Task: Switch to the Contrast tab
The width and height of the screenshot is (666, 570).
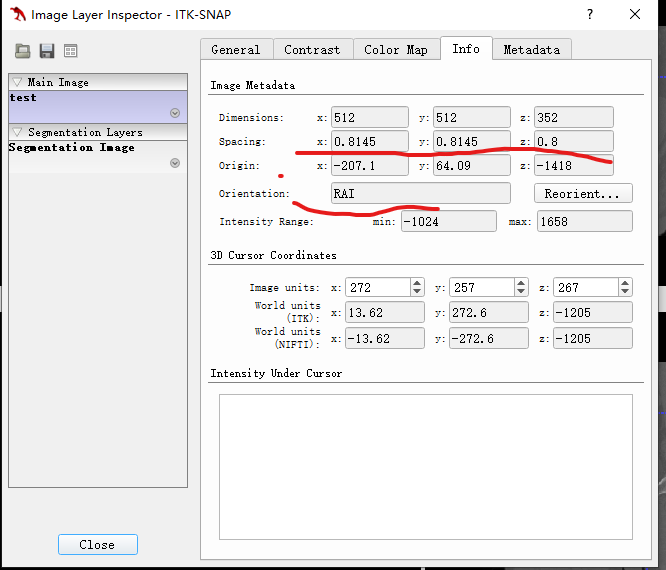Action: [313, 50]
